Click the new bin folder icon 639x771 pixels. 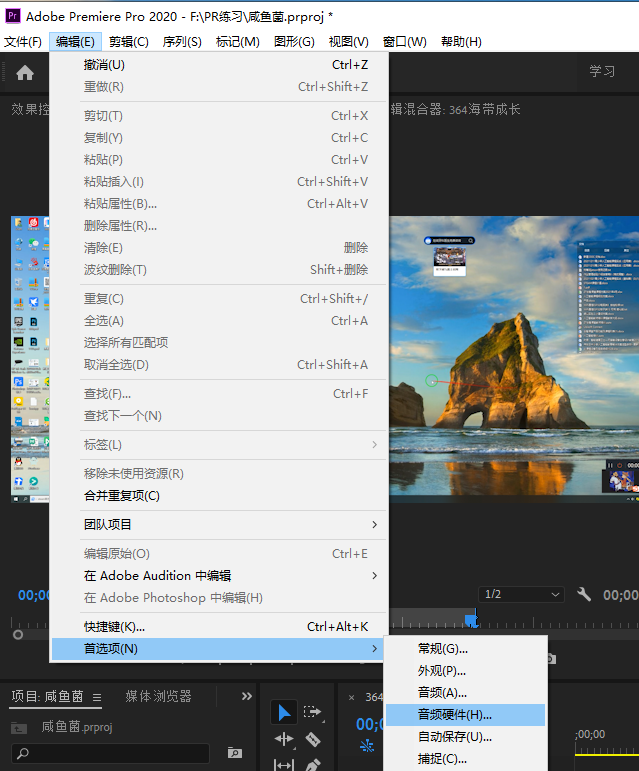(235, 752)
